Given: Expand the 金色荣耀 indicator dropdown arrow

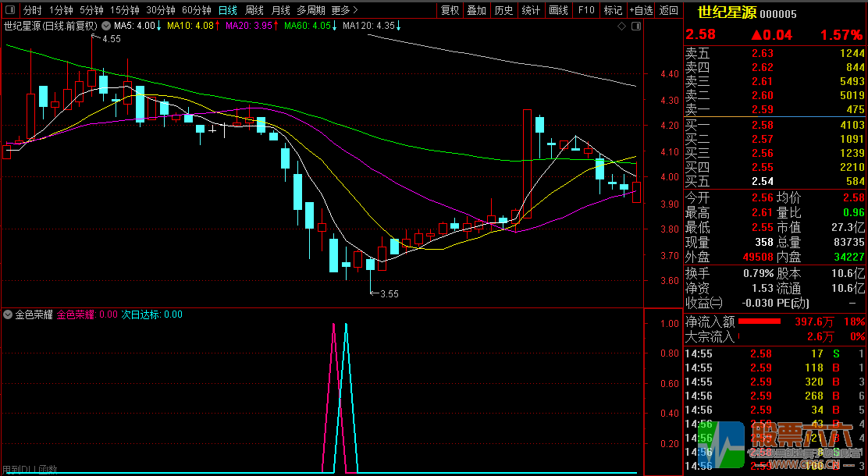Looking at the screenshot, I should pos(8,314).
